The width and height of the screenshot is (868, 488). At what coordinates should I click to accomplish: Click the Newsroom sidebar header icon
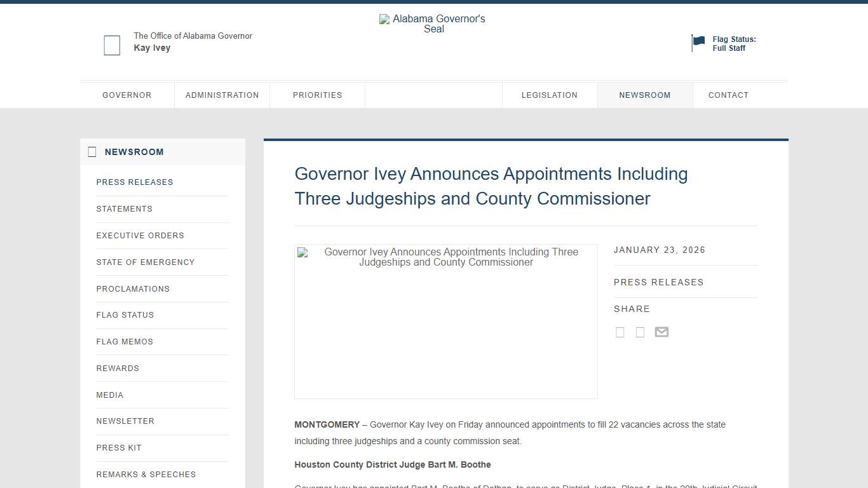pos(92,151)
